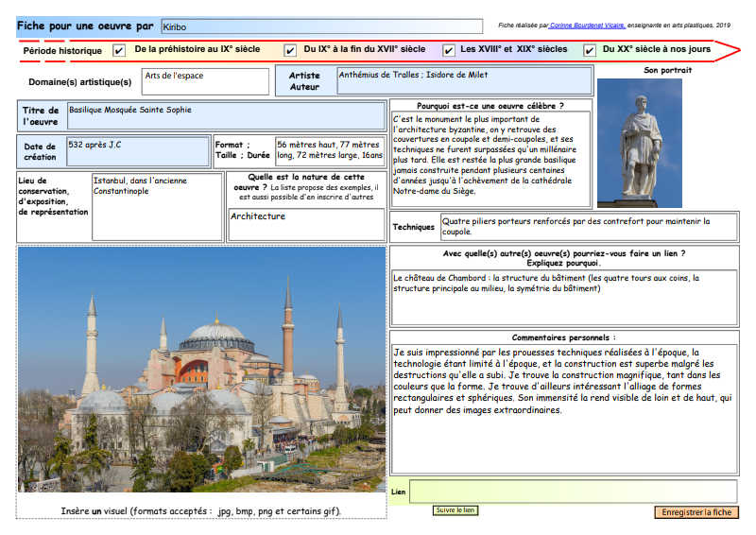Select the Date de création field
This screenshot has width=756, height=535.
coord(138,151)
